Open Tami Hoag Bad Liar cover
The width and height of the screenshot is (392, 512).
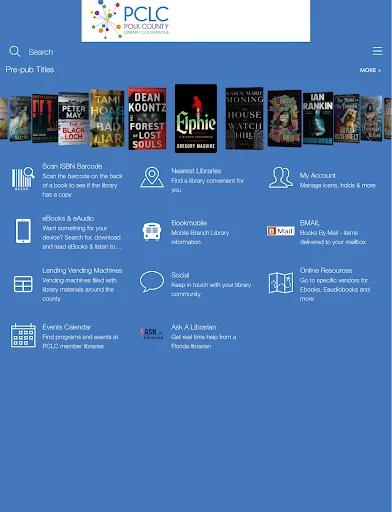(x=107, y=118)
